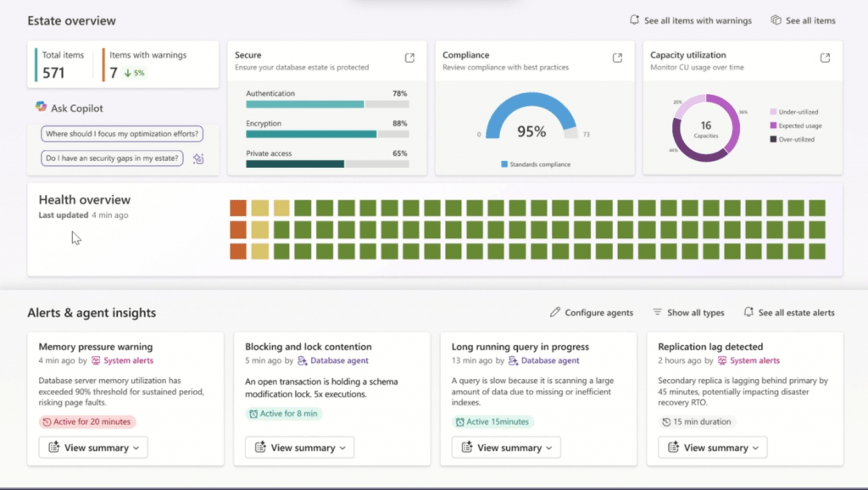Click the Secure panel open-in-new icon

point(411,58)
